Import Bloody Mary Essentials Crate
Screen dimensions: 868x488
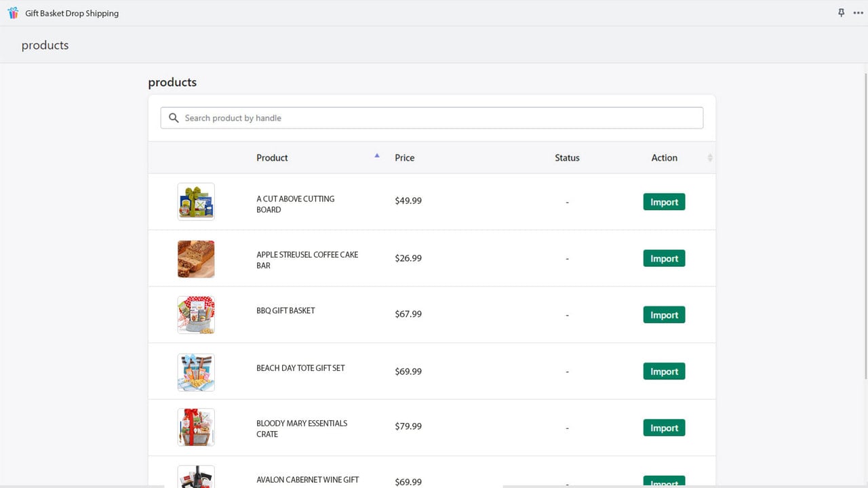(664, 428)
